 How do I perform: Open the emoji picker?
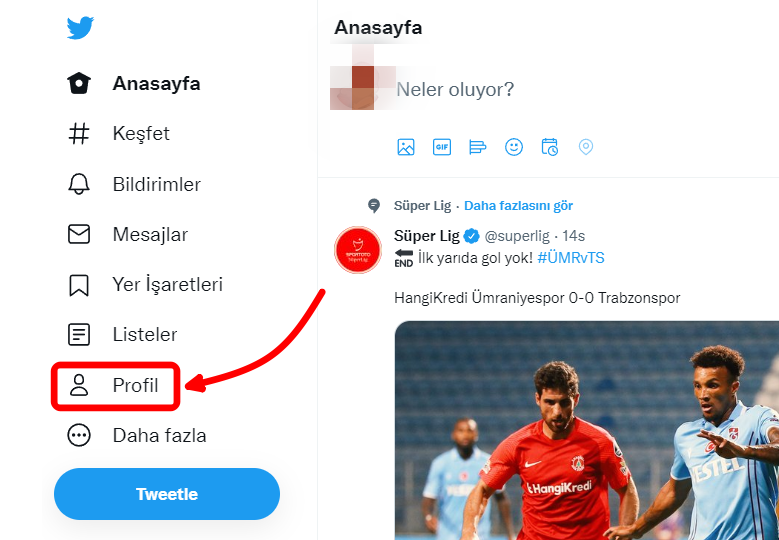(514, 147)
